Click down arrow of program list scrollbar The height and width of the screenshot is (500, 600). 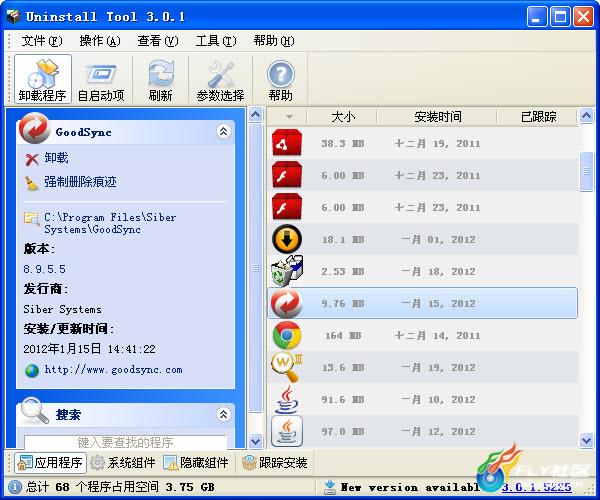tap(586, 440)
